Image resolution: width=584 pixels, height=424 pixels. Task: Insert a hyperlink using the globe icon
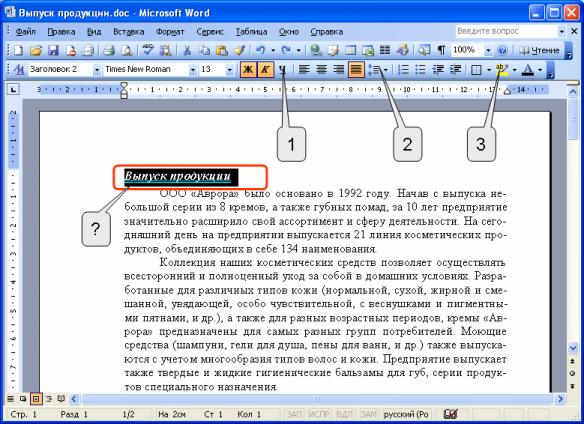[316, 50]
